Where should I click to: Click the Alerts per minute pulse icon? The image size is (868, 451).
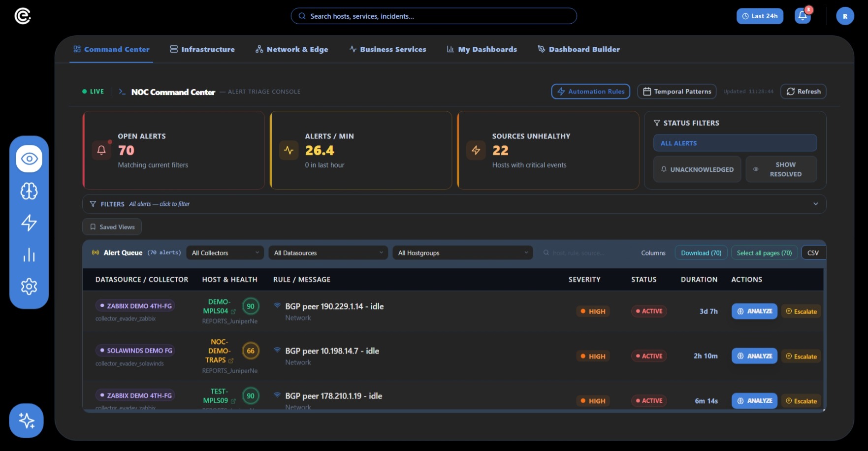coord(289,150)
